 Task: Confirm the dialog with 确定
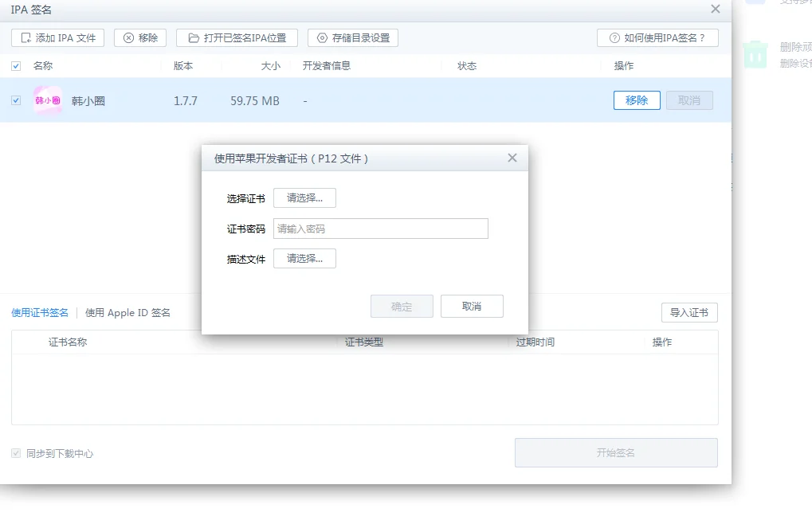pos(402,306)
